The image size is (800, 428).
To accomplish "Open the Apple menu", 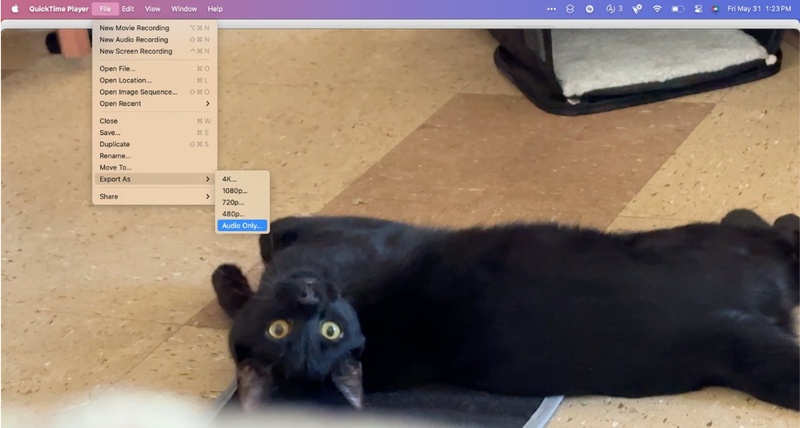I will [15, 9].
